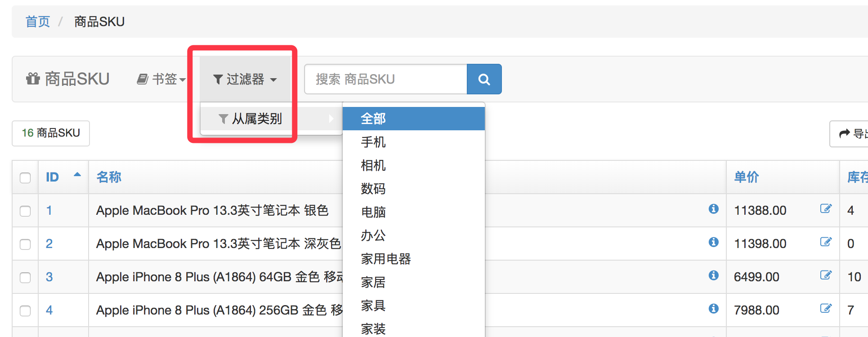Click the 商品SKU breadcrumb text
Screen dimensions: 868x337
pyautogui.click(x=99, y=22)
